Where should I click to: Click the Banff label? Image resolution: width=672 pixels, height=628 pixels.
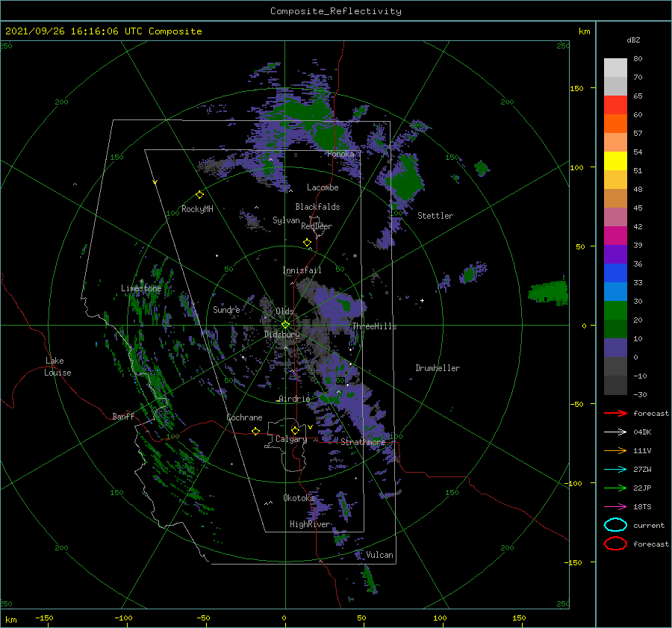coord(123,417)
